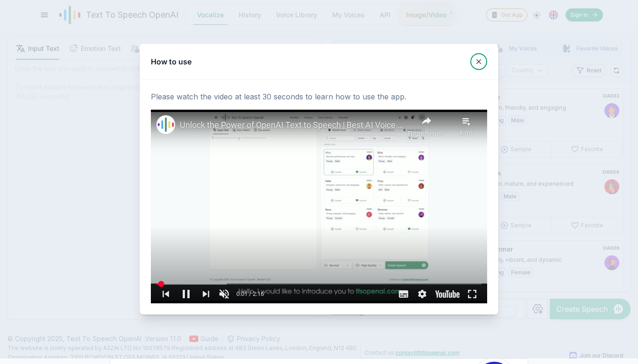Switch to the Vocalize tab
This screenshot has width=638, height=364.
210,15
